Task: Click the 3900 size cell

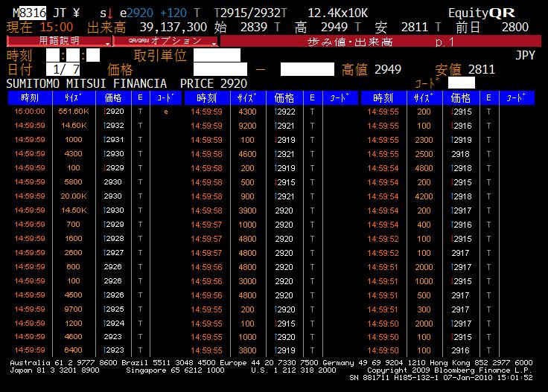Action: (247, 211)
